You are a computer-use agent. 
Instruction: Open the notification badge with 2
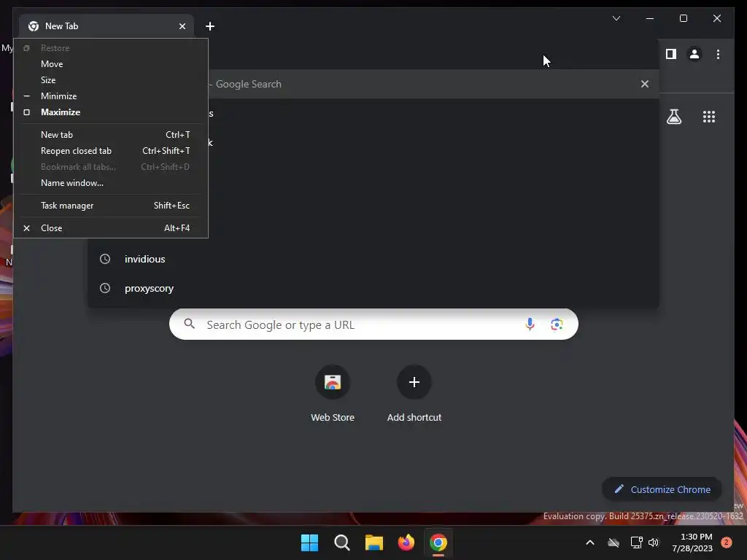pyautogui.click(x=727, y=542)
